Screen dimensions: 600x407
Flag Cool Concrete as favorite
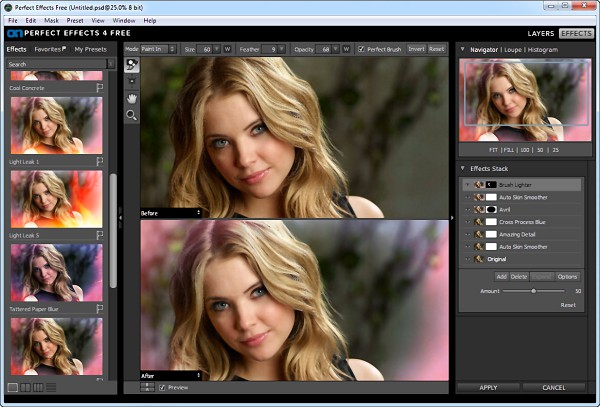(99, 88)
